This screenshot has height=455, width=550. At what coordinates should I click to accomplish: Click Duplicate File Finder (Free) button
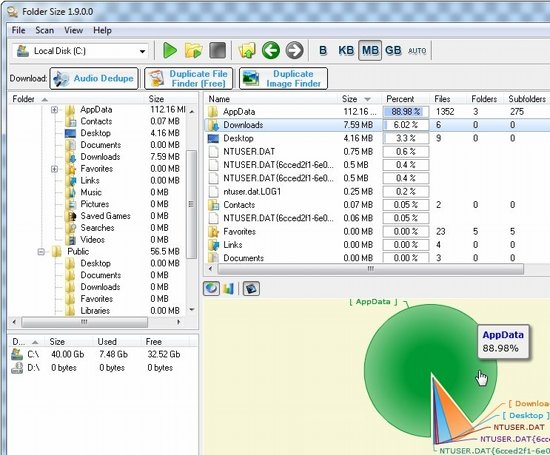click(189, 78)
